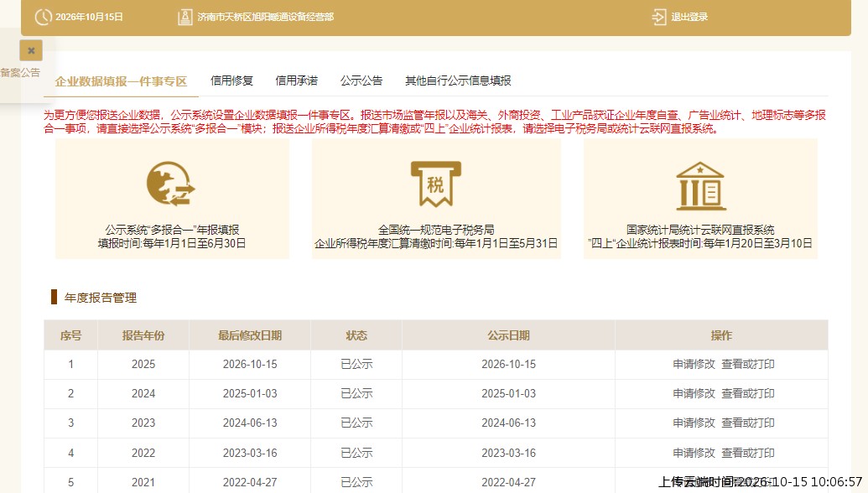This screenshot has width=868, height=493.
Task: Click the 备案公告 side label
Action: (20, 72)
